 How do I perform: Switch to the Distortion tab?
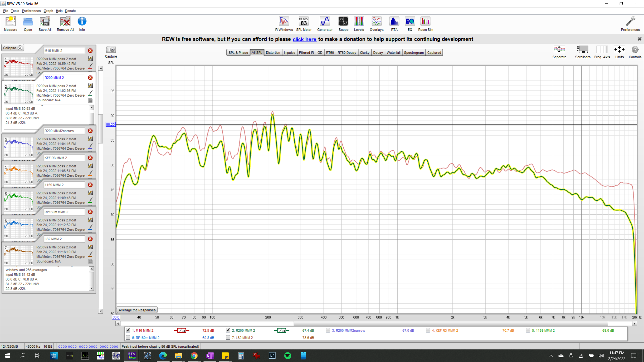pos(273,53)
